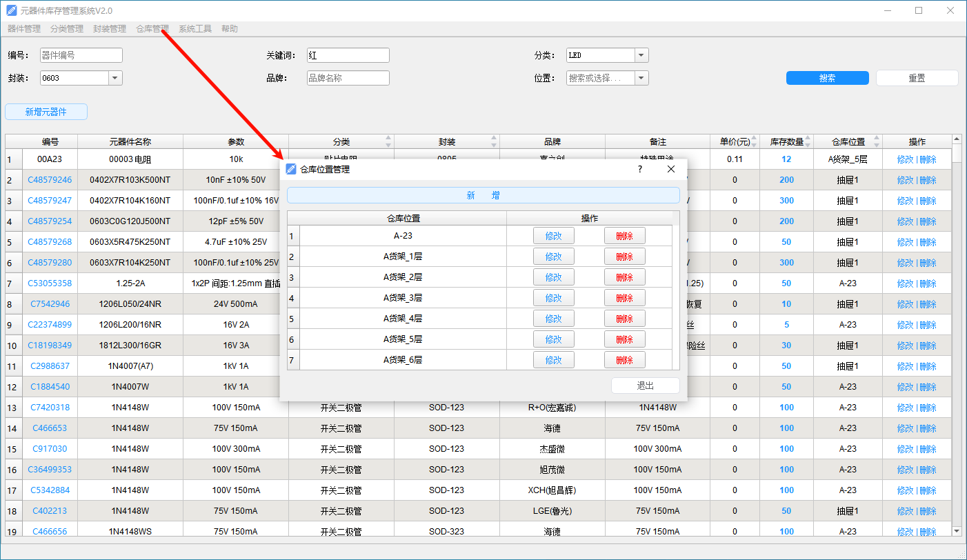Screen dimensions: 967x560
Task: Click 删除 for A货架_1层
Action: click(x=625, y=257)
